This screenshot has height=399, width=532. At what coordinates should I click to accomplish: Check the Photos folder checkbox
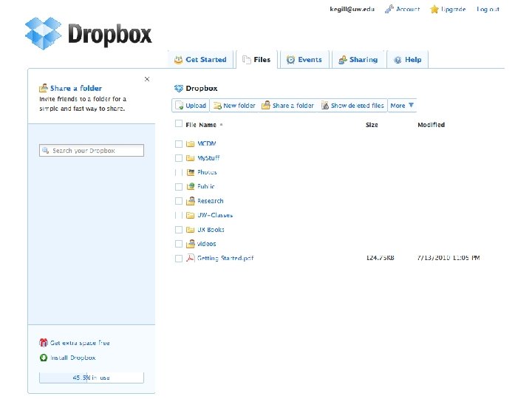tap(179, 172)
